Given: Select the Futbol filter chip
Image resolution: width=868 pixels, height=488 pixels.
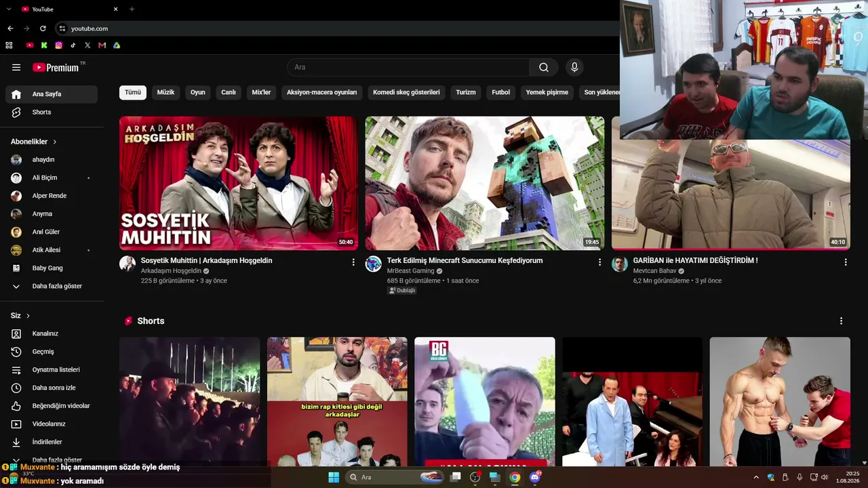Looking at the screenshot, I should point(501,92).
